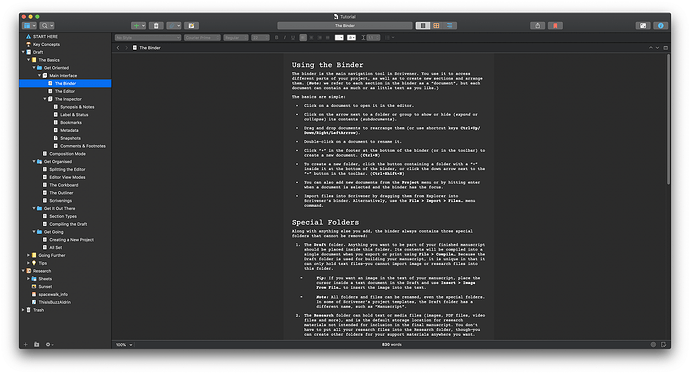Switch to single Document view mode

point(423,26)
